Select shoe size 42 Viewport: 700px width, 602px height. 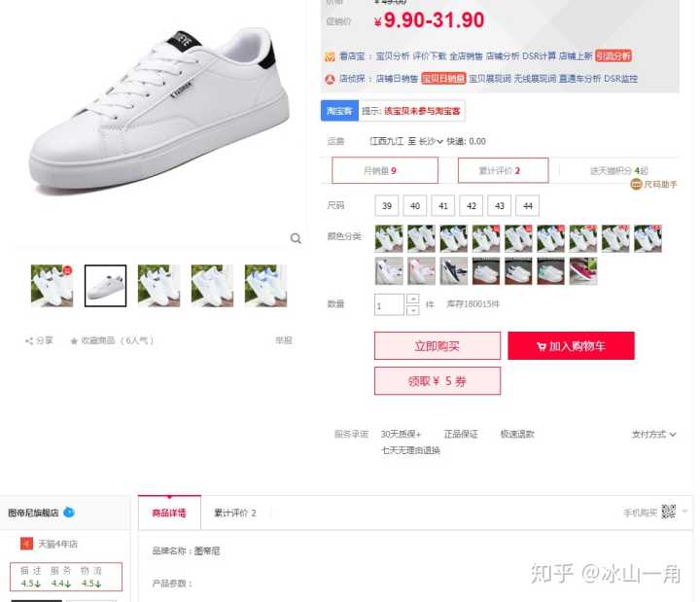pos(471,206)
